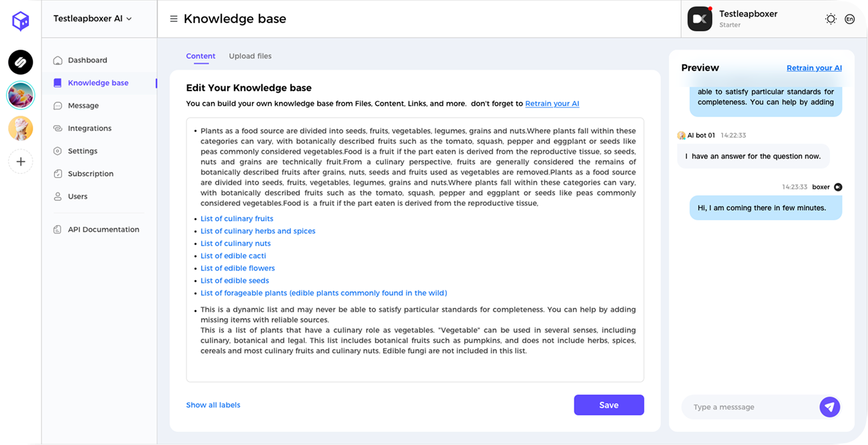Select the ice cream workspace avatar
The width and height of the screenshot is (868, 445).
20,128
